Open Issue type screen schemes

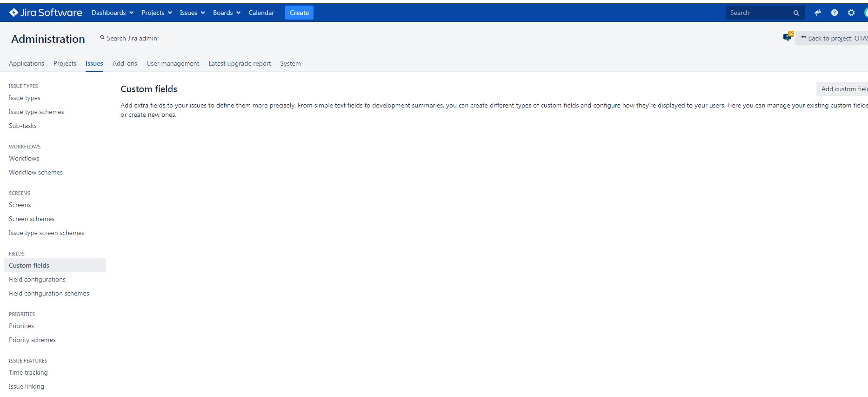click(x=47, y=233)
